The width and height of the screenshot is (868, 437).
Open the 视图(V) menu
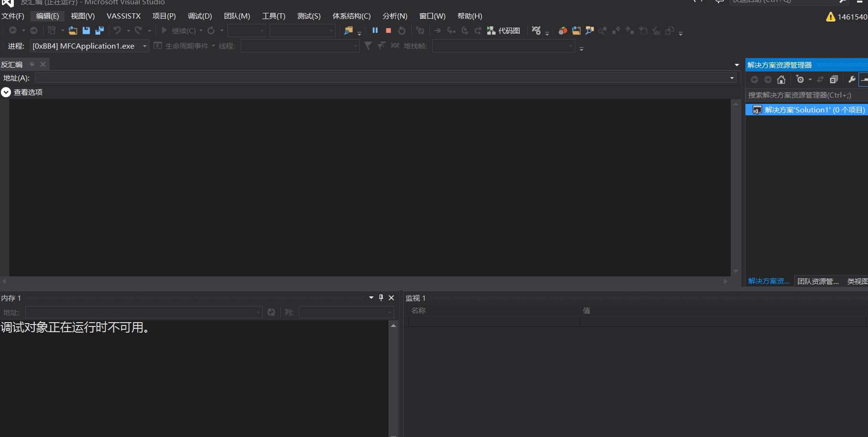click(83, 16)
